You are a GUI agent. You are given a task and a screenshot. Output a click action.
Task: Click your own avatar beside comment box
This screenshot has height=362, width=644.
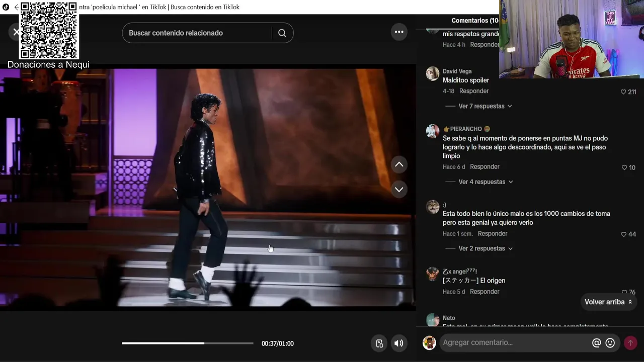[x=429, y=343]
